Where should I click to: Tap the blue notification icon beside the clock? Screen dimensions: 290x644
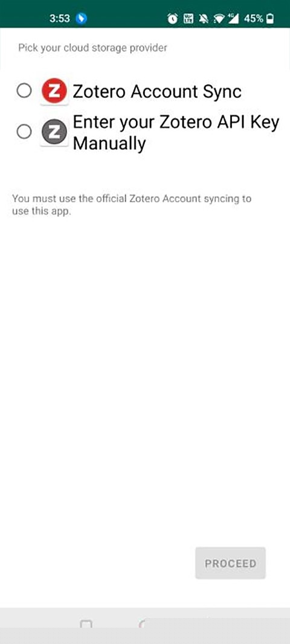(x=82, y=19)
